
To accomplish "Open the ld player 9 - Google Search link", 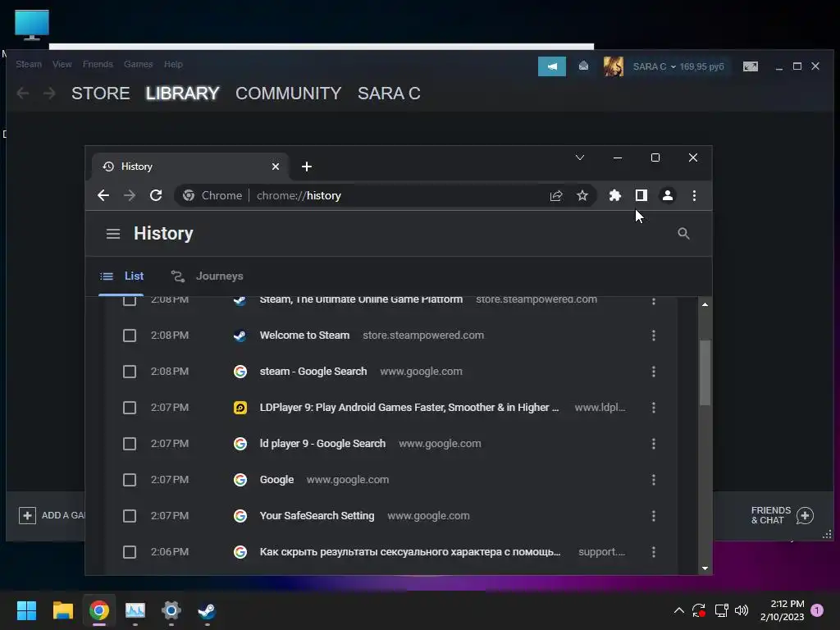I will point(322,444).
